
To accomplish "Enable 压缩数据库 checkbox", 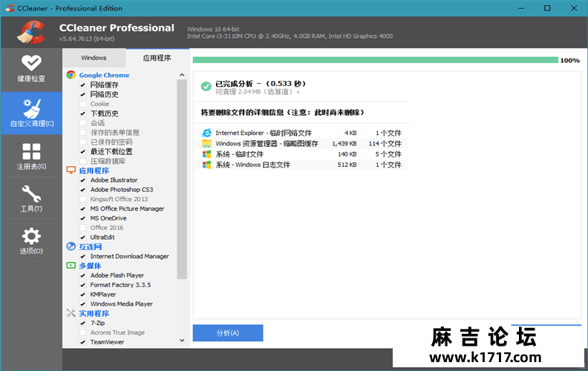I will [x=83, y=161].
